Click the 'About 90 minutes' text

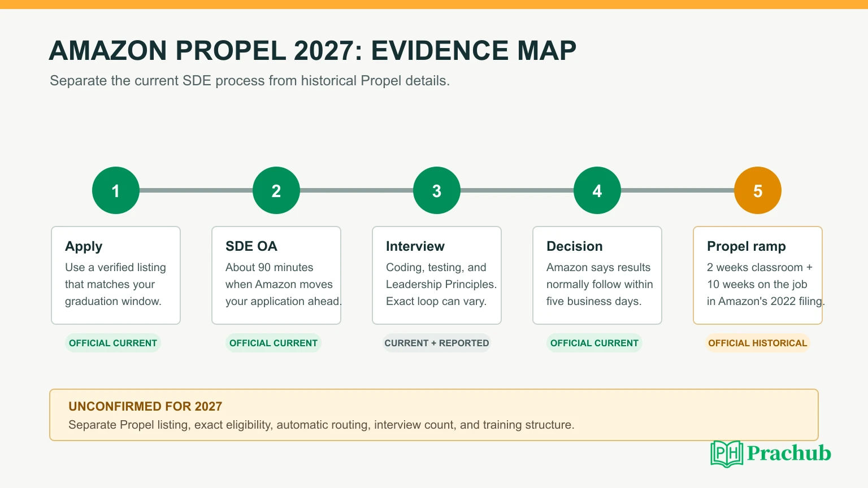click(269, 267)
